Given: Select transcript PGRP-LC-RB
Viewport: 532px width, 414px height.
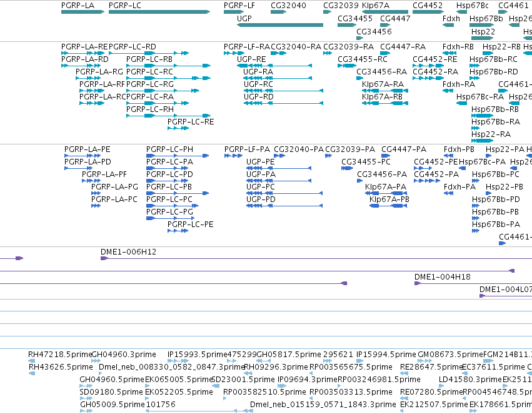Looking at the screenshot, I should [149, 59].
